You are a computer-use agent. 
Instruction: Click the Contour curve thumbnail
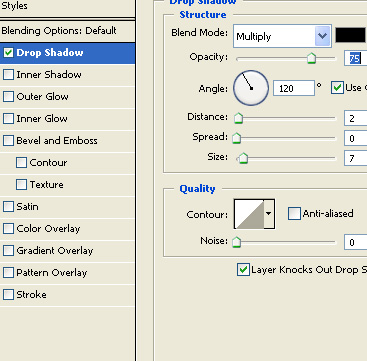pyautogui.click(x=249, y=214)
